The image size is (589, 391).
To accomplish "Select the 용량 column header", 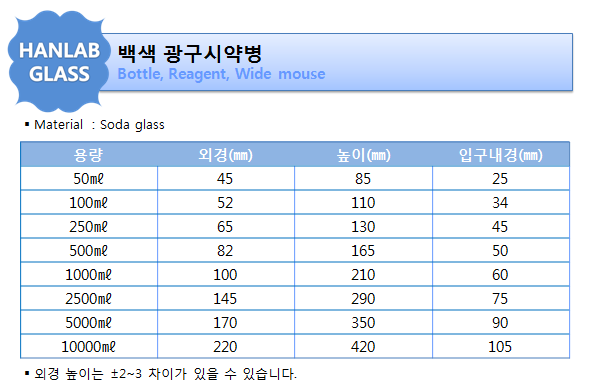I will click(x=89, y=155).
